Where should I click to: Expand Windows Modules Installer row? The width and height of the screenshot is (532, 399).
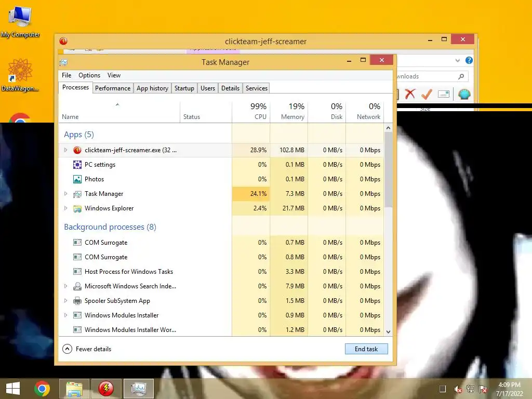[x=66, y=315]
